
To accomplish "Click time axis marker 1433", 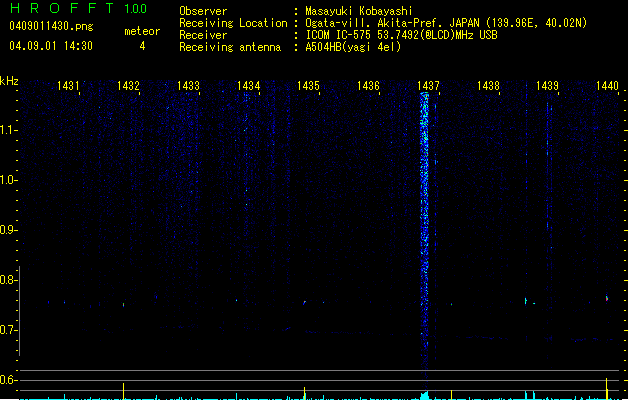I will point(188,86).
